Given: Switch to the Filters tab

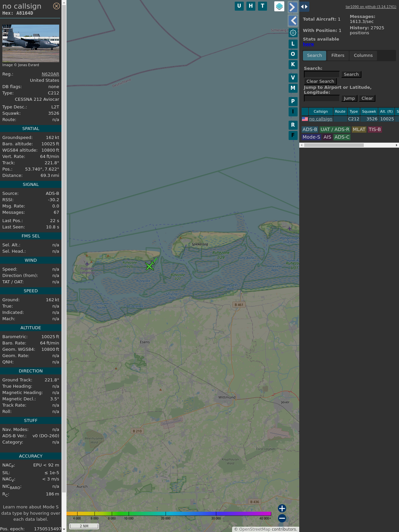Looking at the screenshot, I should pos(338,56).
